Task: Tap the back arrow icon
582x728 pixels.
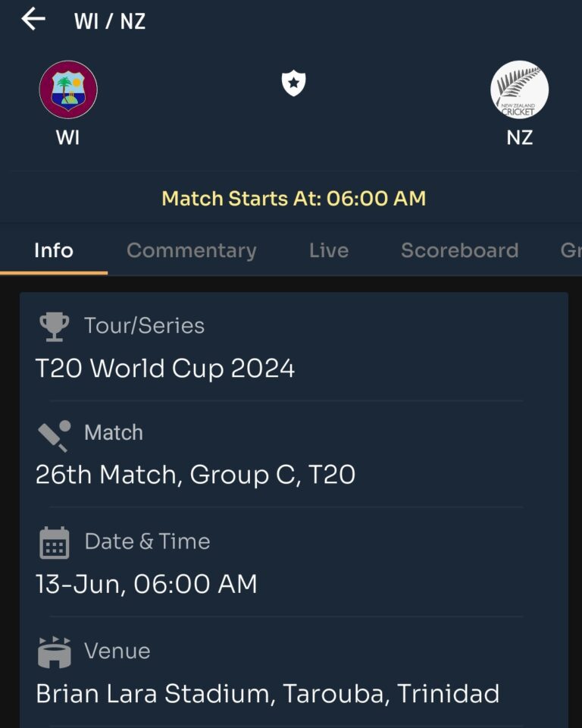Action: (x=33, y=20)
